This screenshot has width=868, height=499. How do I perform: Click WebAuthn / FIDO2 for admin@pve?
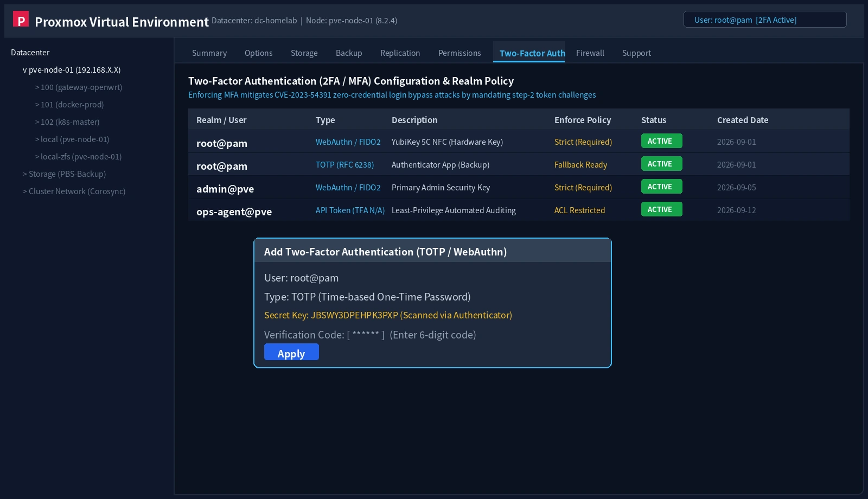(348, 188)
